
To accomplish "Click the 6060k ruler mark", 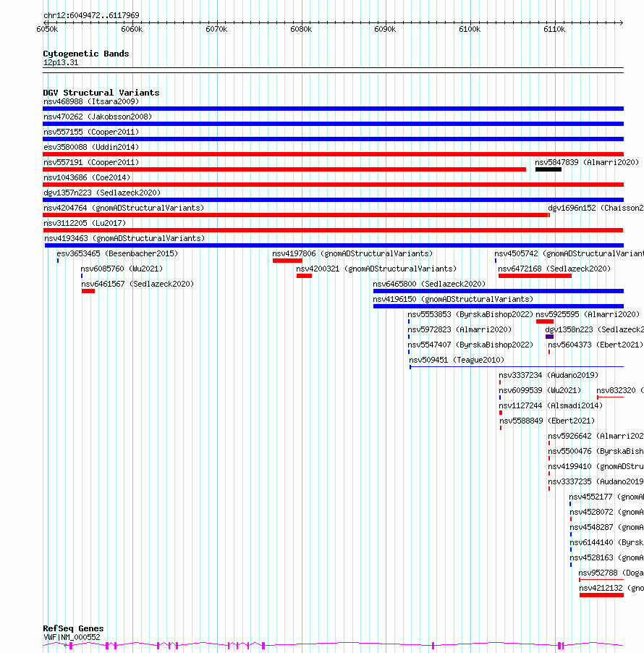I will click(132, 29).
